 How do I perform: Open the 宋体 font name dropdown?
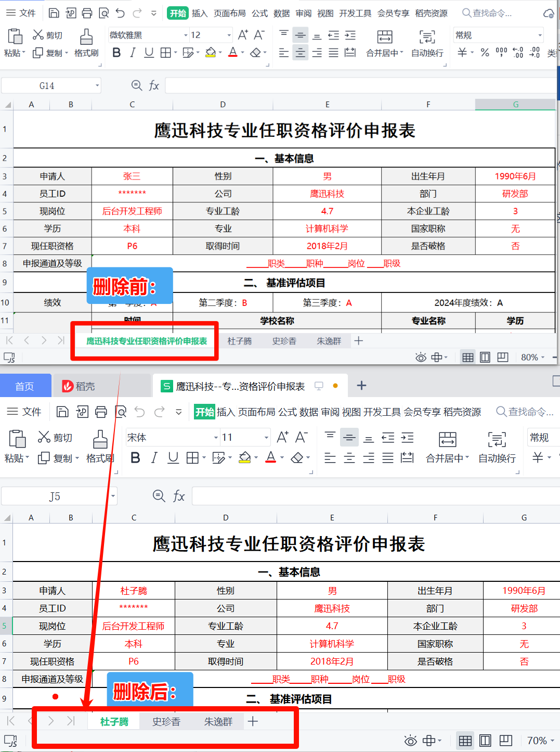215,437
